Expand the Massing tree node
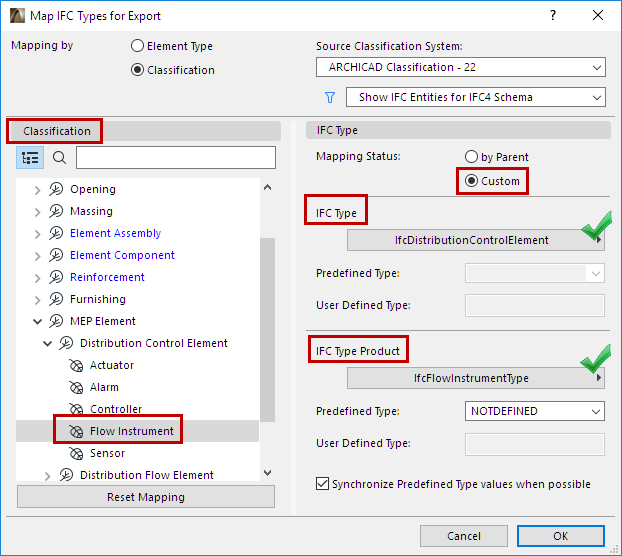 coord(37,212)
